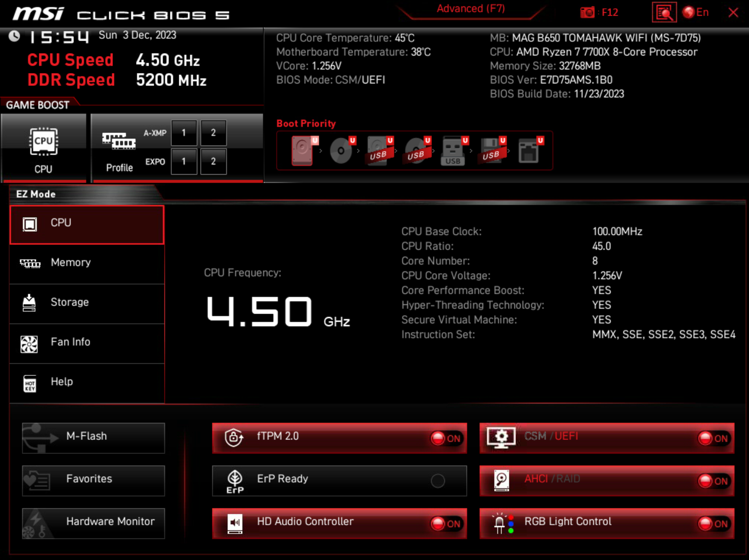Open the Help tab

tap(87, 383)
